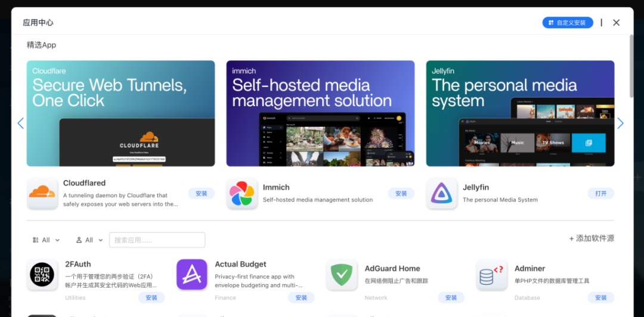The width and height of the screenshot is (644, 317).
Task: Install Actual Budget with its 安装 button
Action: point(301,298)
